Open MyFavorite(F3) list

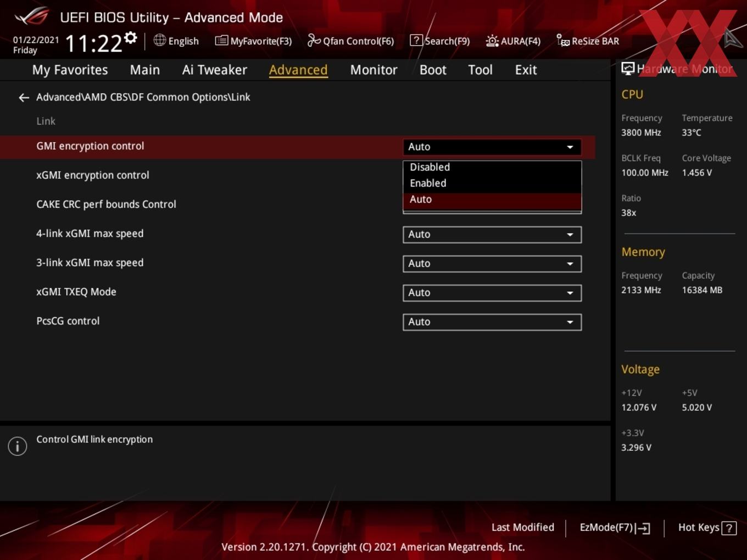pos(253,41)
